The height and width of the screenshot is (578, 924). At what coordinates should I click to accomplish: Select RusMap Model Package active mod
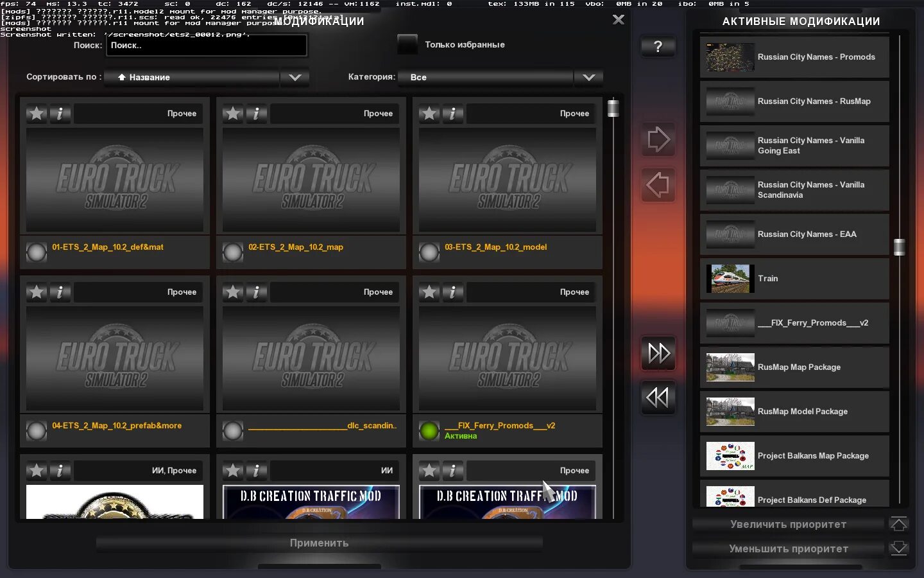coord(794,412)
